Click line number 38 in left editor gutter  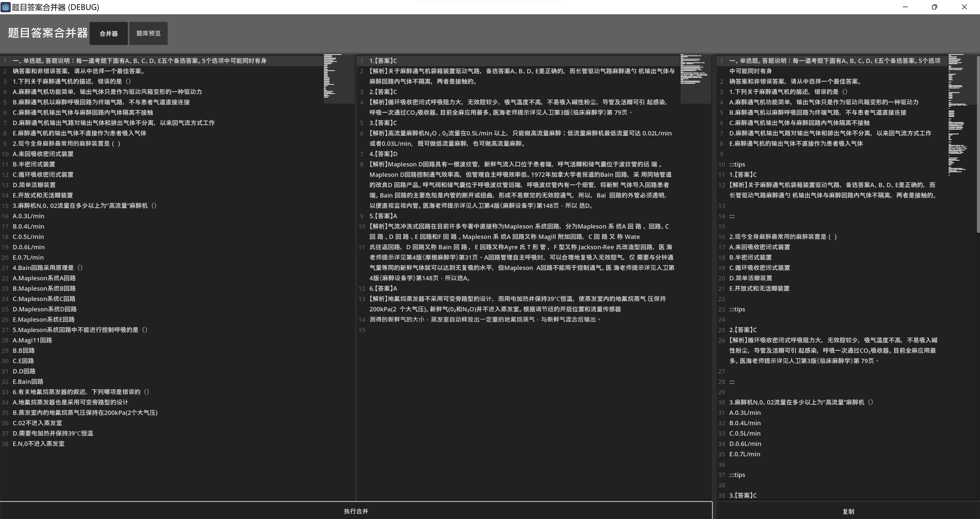pyautogui.click(x=5, y=444)
